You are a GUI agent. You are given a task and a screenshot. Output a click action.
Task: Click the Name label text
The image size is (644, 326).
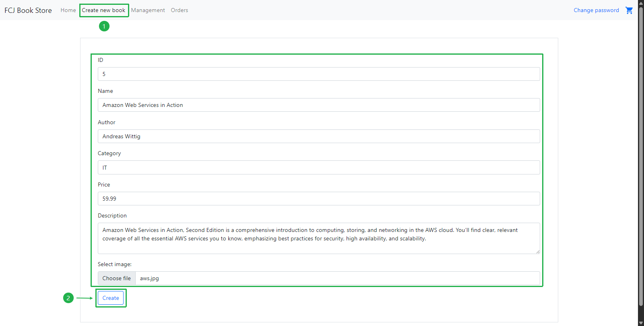click(x=105, y=91)
